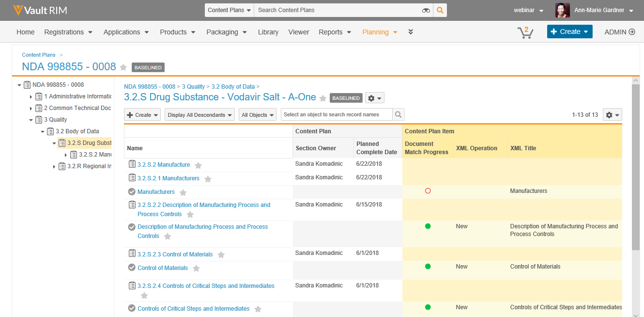
Task: Click the vertical scrollbar on the right
Action: click(x=636, y=165)
